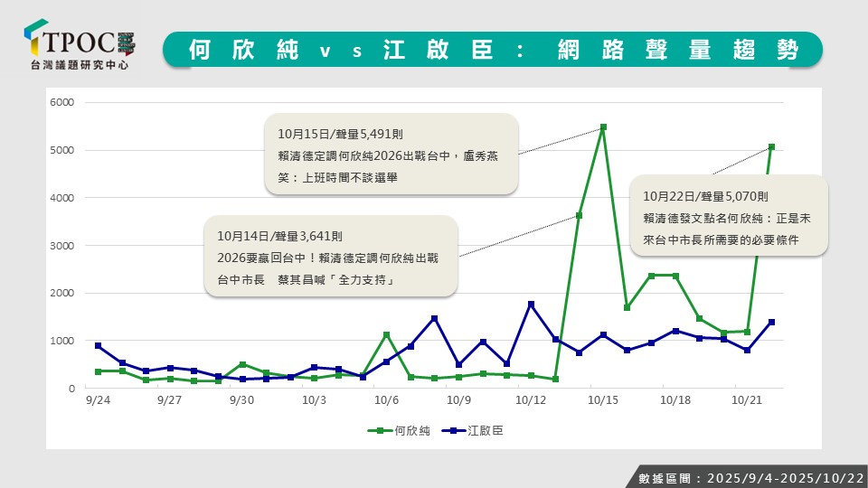Click the 10/15 x-axis date label

tap(602, 399)
